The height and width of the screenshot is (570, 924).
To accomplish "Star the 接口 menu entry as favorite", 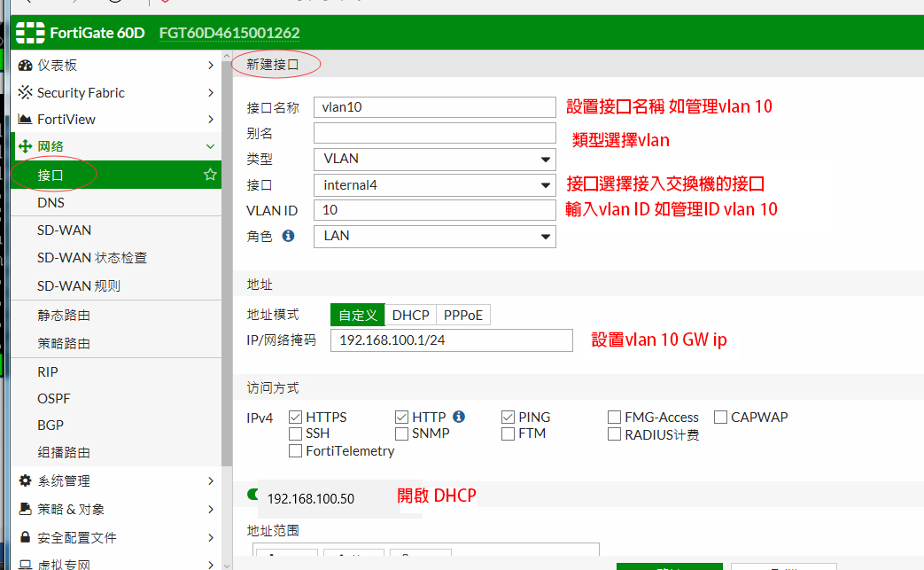I will [210, 175].
